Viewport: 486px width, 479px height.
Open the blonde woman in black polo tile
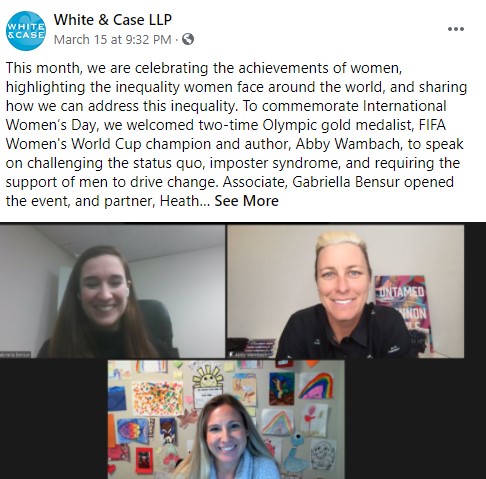pos(345,291)
